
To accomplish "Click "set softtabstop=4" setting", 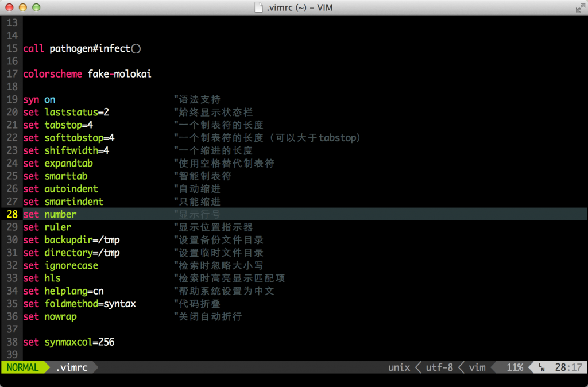I will [x=69, y=138].
